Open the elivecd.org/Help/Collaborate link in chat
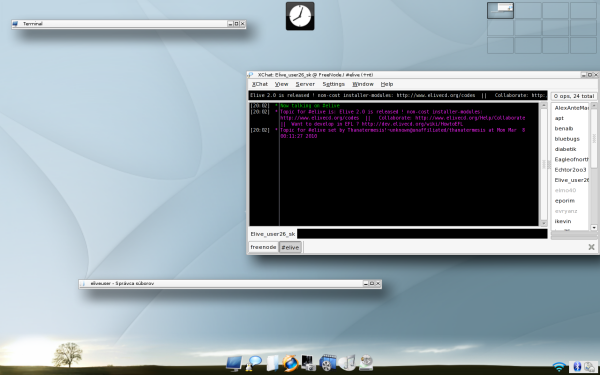The width and height of the screenshot is (600, 375). tap(470, 118)
